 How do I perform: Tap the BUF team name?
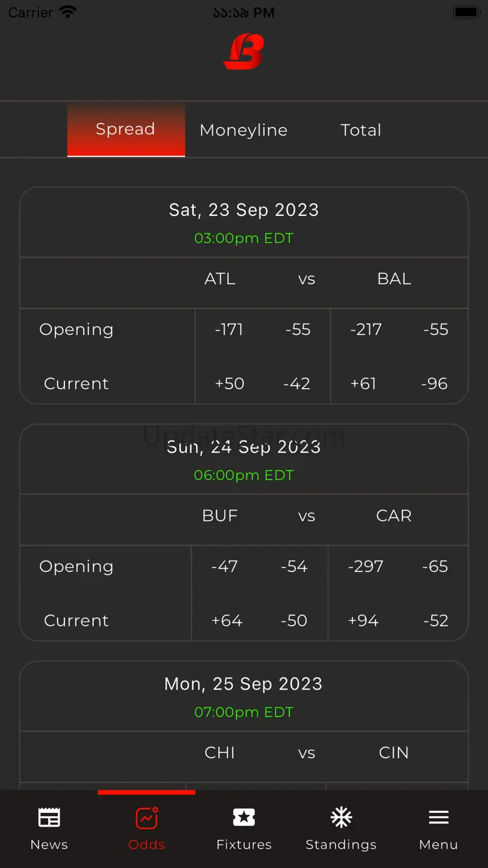point(220,516)
